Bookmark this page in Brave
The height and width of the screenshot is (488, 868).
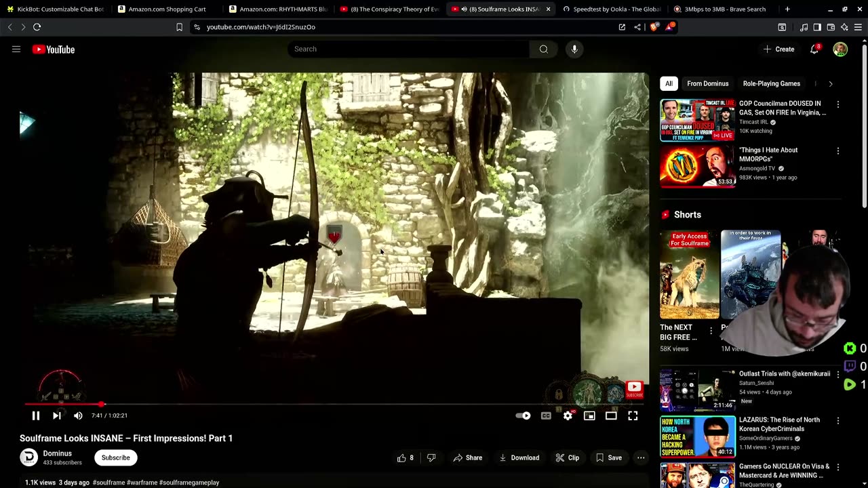179,27
